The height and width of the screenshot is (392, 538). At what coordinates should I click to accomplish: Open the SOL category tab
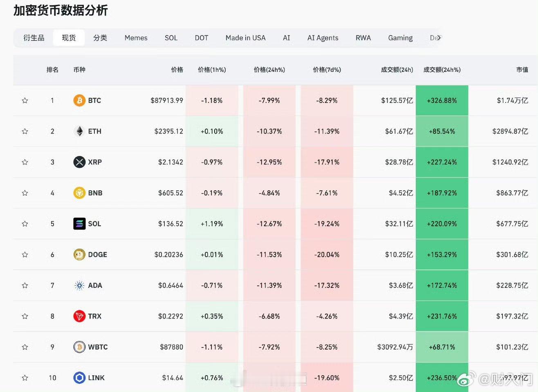171,38
